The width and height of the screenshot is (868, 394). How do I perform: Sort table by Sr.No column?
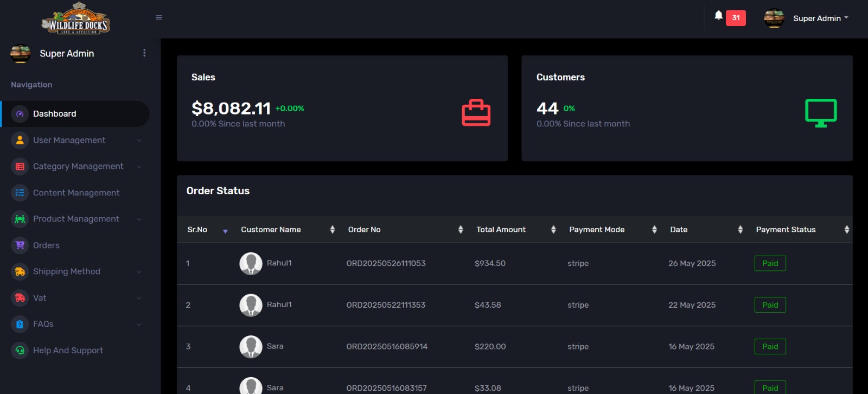[207, 230]
